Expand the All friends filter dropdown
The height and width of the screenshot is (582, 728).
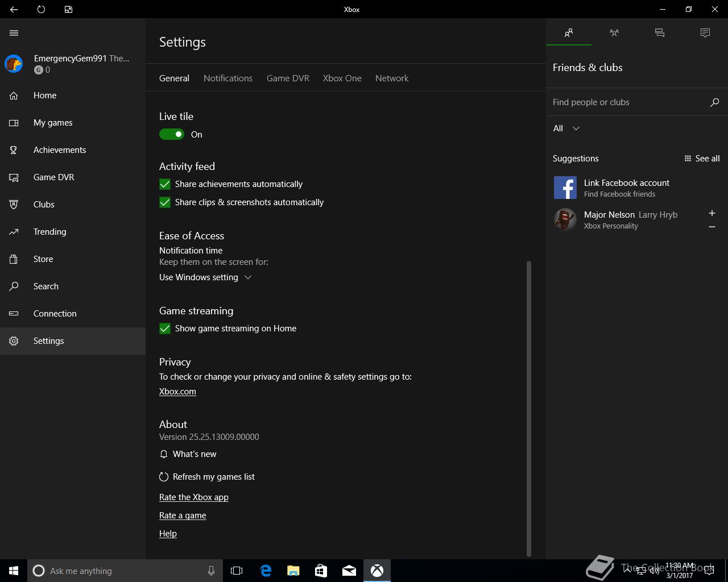[566, 128]
